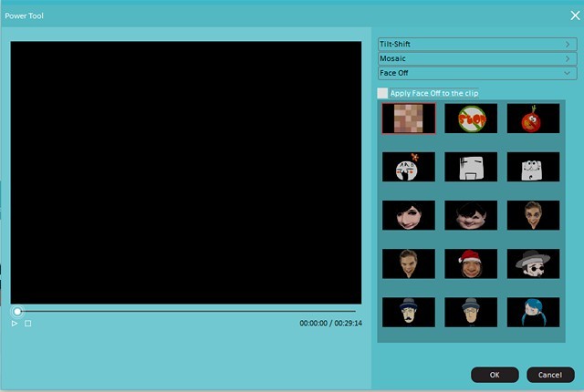This screenshot has height=392, width=584.
Task: Choose the Santa hat face overlay
Action: pyautogui.click(x=471, y=263)
